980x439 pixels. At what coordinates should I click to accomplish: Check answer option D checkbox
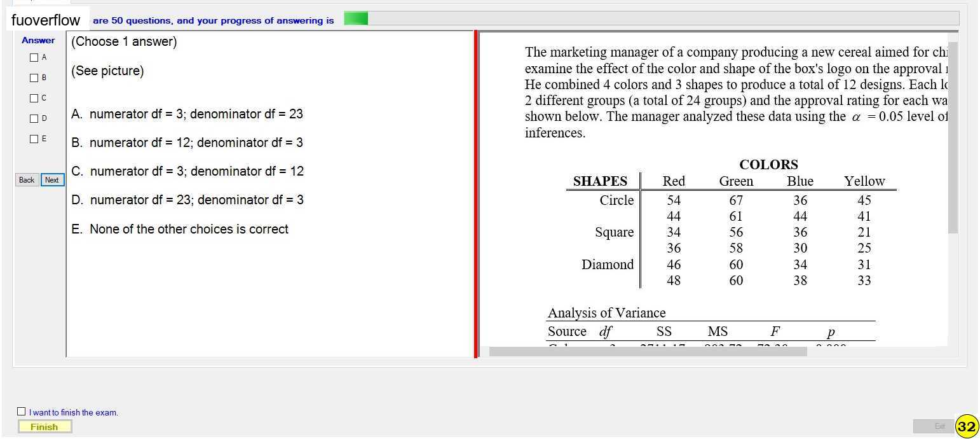pyautogui.click(x=34, y=118)
